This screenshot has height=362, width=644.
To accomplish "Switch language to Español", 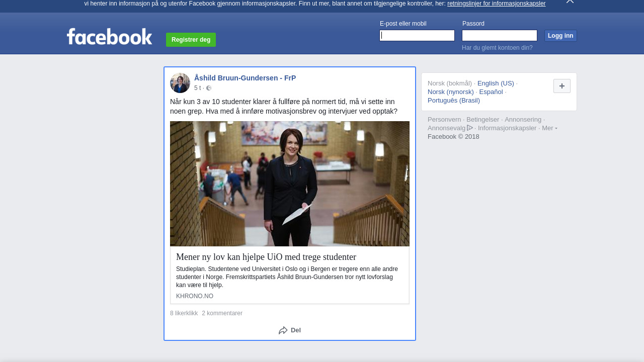I will pos(491,92).
